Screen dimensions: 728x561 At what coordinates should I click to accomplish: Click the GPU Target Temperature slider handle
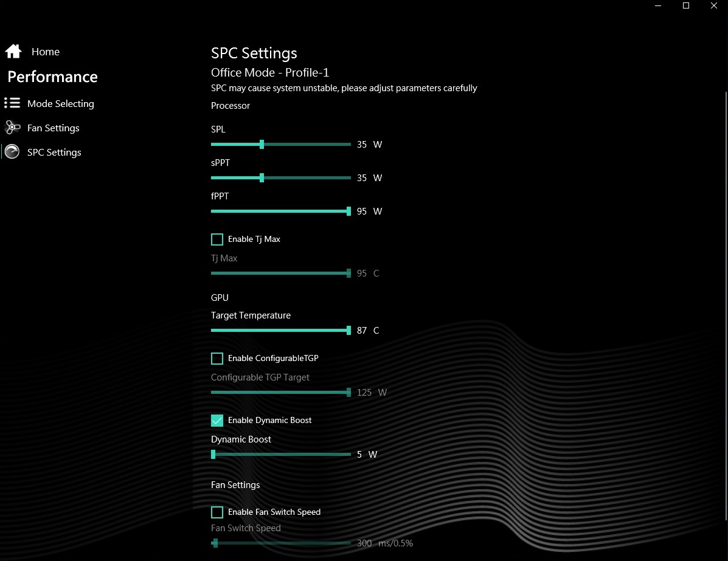[x=348, y=331]
